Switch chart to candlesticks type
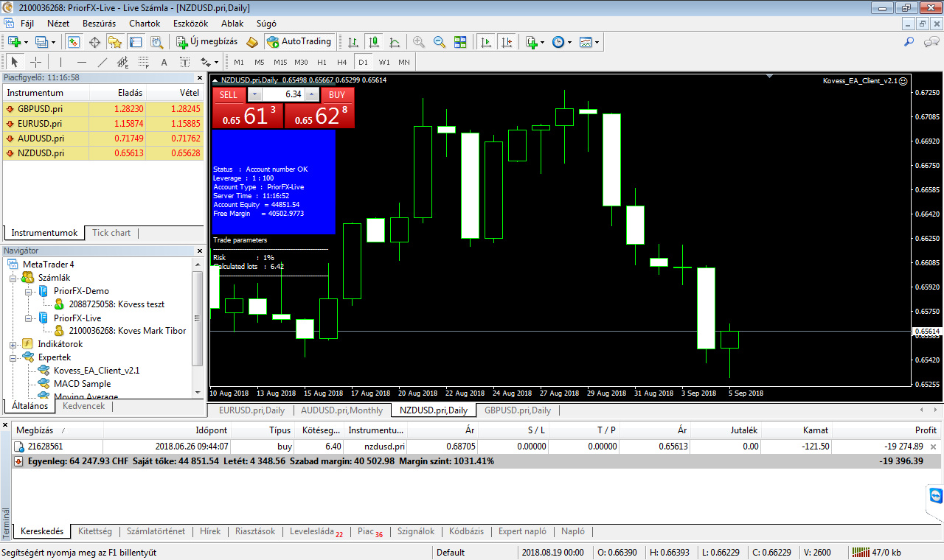The image size is (944, 560). click(374, 42)
